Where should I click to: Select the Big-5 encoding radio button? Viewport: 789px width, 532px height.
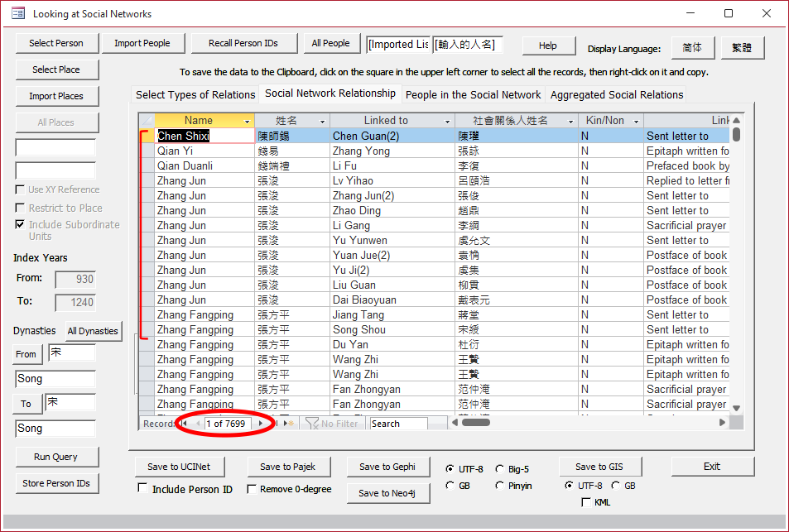[500, 468]
